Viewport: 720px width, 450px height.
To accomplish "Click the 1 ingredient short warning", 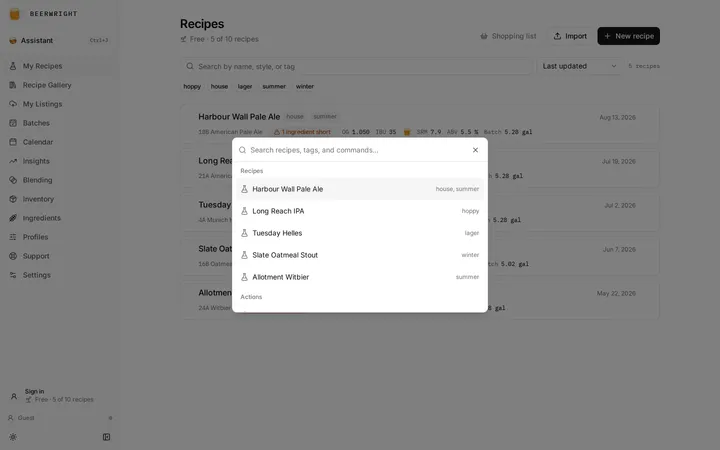I will click(x=302, y=132).
